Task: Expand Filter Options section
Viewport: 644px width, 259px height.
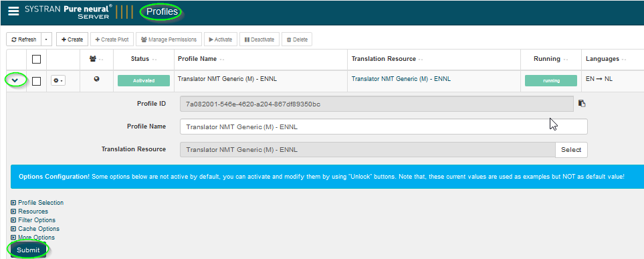Action: (33, 220)
